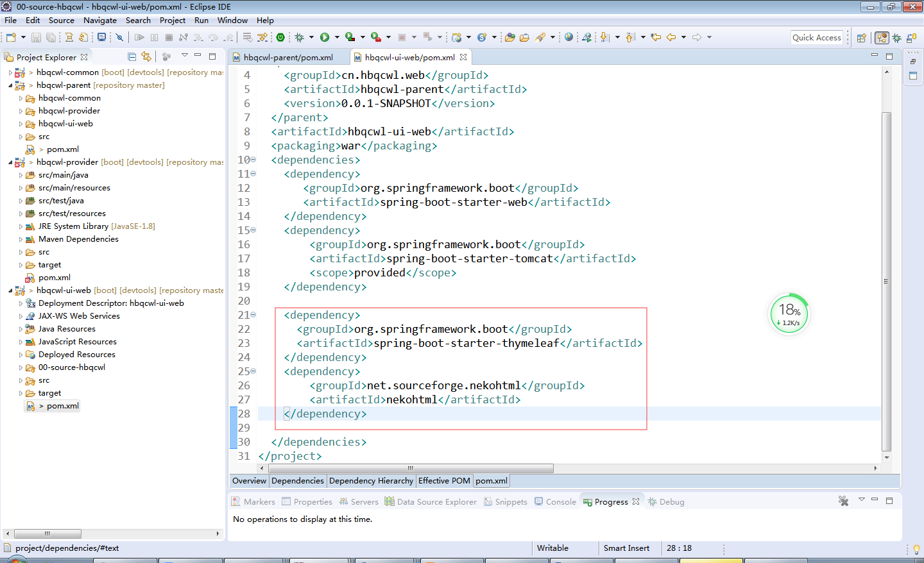The image size is (924, 563).
Task: Click the Previous Annotation icon
Action: 630,37
